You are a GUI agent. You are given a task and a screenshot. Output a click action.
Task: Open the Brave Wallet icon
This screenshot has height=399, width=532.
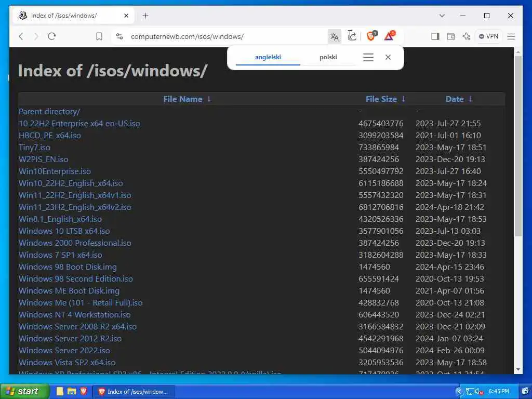coord(450,36)
